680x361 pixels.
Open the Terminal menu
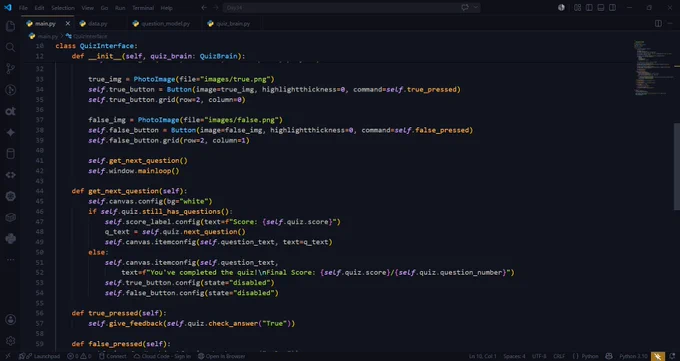coord(143,8)
